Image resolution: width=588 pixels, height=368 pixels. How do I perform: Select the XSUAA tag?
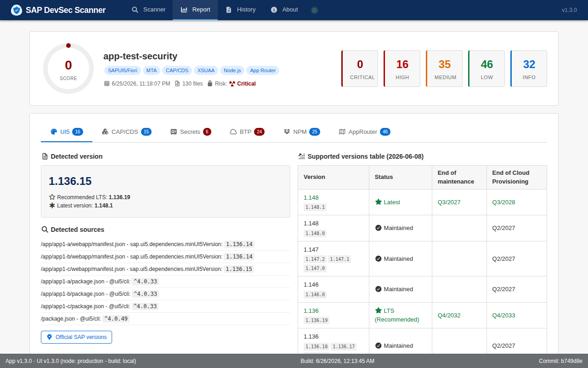pyautogui.click(x=206, y=70)
